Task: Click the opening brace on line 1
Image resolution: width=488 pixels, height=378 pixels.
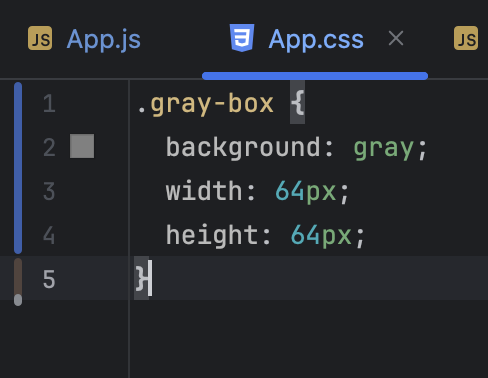Action: (x=298, y=102)
